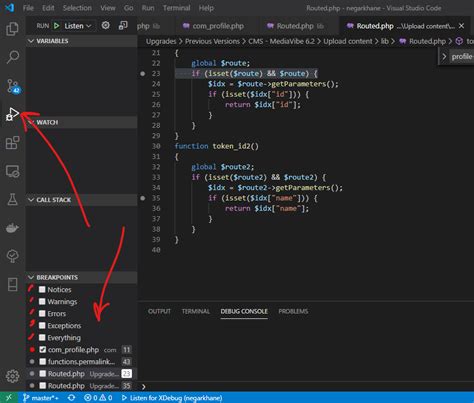This screenshot has width=474, height=403.
Task: Check Routed.php line 23 breakpoint checkbox
Action: click(42, 374)
